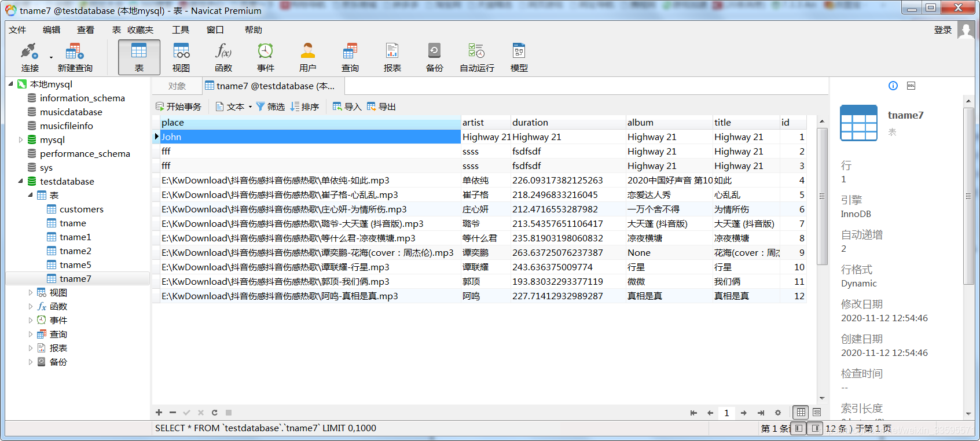Open the 事件 (Event) toolbar icon

click(266, 57)
